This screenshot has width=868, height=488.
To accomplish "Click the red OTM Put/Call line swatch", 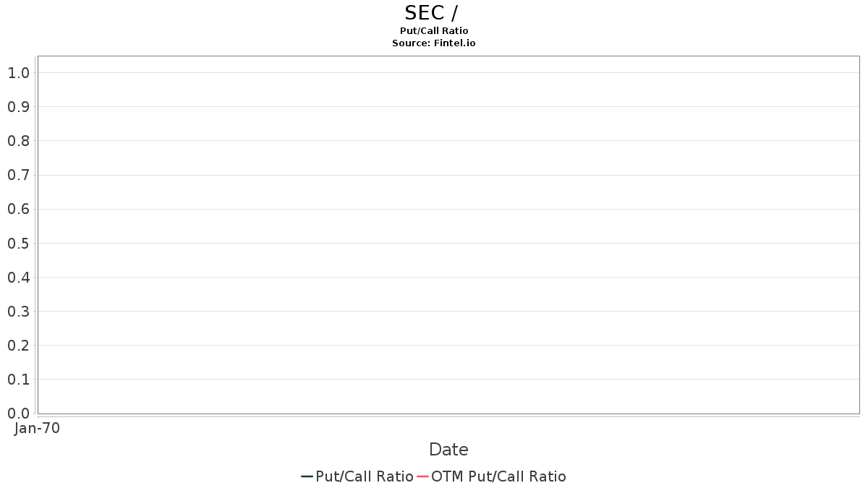I will [423, 476].
